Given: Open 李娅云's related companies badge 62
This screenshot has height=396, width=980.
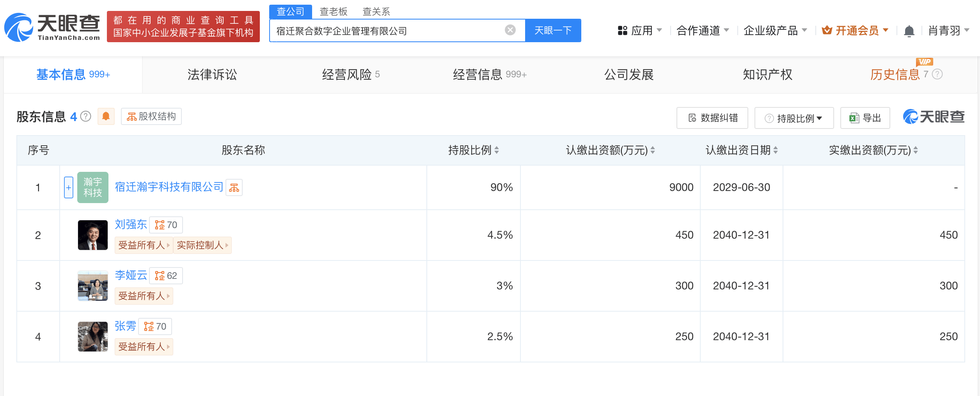Looking at the screenshot, I should [x=166, y=276].
